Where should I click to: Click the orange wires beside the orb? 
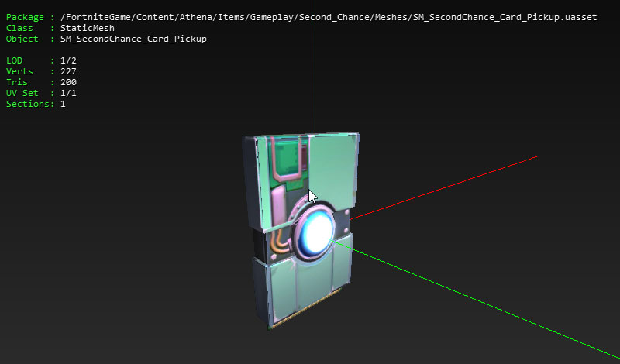pyautogui.click(x=282, y=244)
